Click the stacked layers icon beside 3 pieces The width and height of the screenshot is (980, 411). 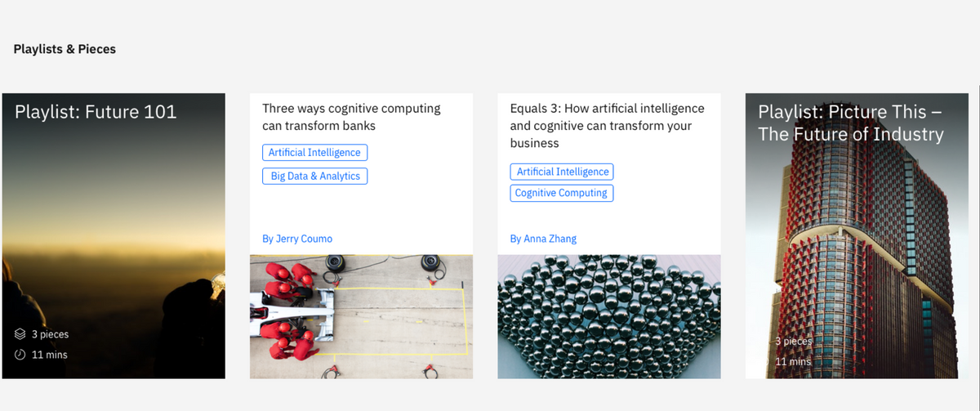[20, 334]
